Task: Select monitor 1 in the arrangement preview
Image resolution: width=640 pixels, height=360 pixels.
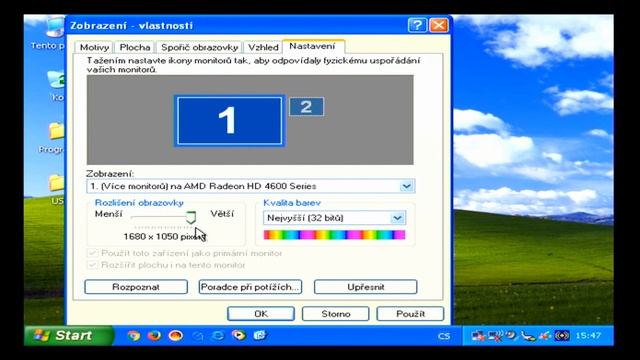Action: 229,121
